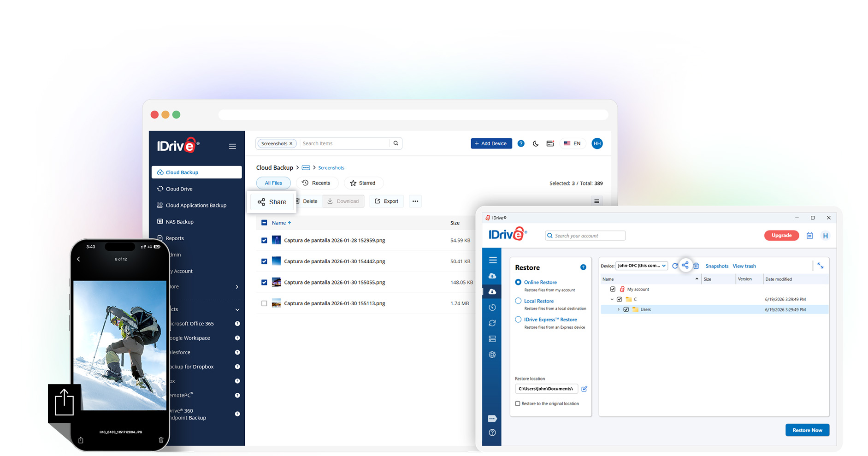The width and height of the screenshot is (868, 456).
Task: Open the HH user avatar menu
Action: pyautogui.click(x=597, y=143)
